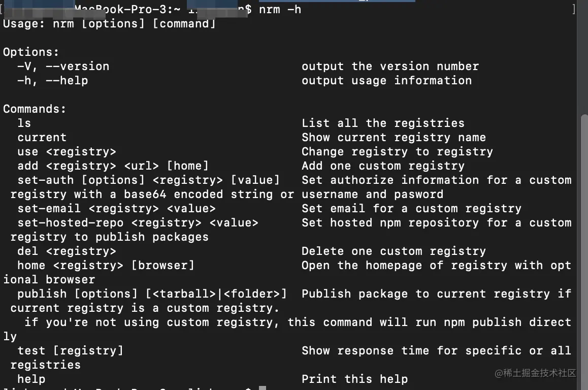Click the 'del <registry>' command entry
The image size is (588, 390).
point(67,251)
